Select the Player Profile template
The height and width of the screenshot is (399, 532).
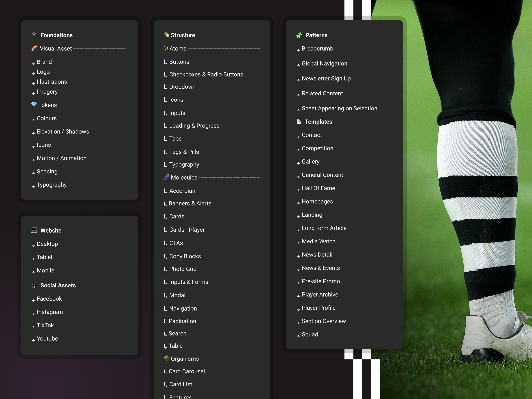pos(318,308)
